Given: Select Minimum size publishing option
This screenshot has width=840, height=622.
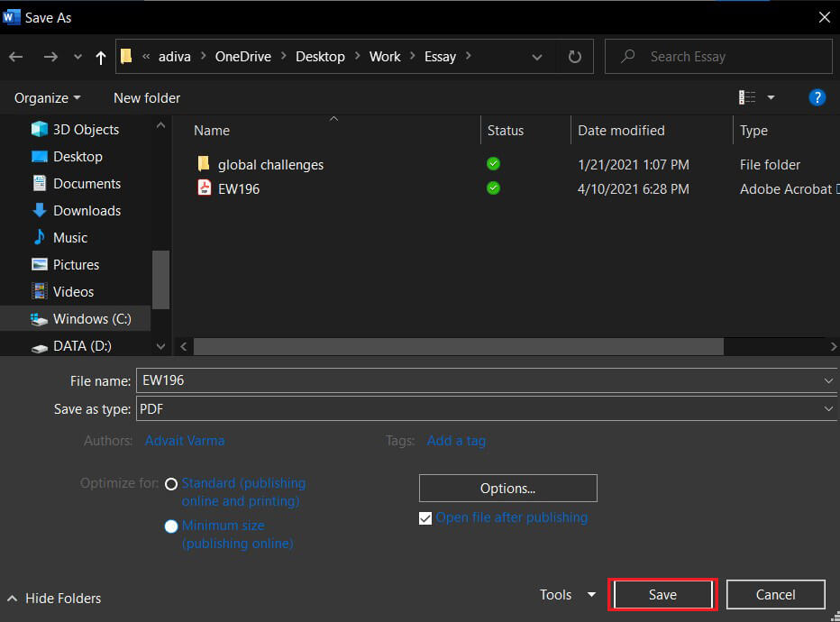Looking at the screenshot, I should [171, 526].
